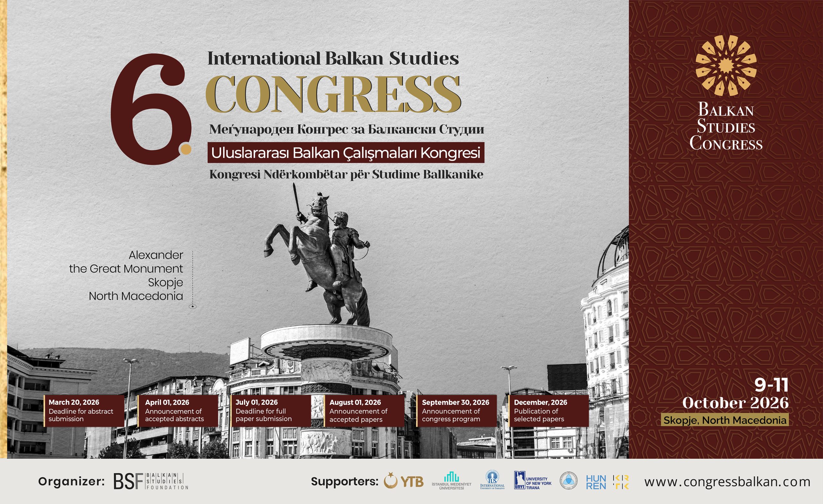This screenshot has width=823, height=504.
Task: Click the December, 2026 publication box
Action: click(548, 411)
